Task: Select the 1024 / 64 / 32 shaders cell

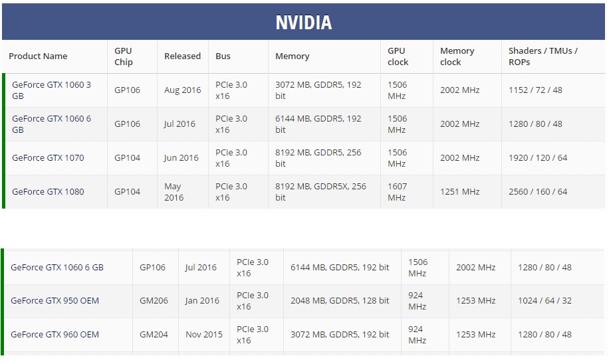Action: [x=545, y=301]
